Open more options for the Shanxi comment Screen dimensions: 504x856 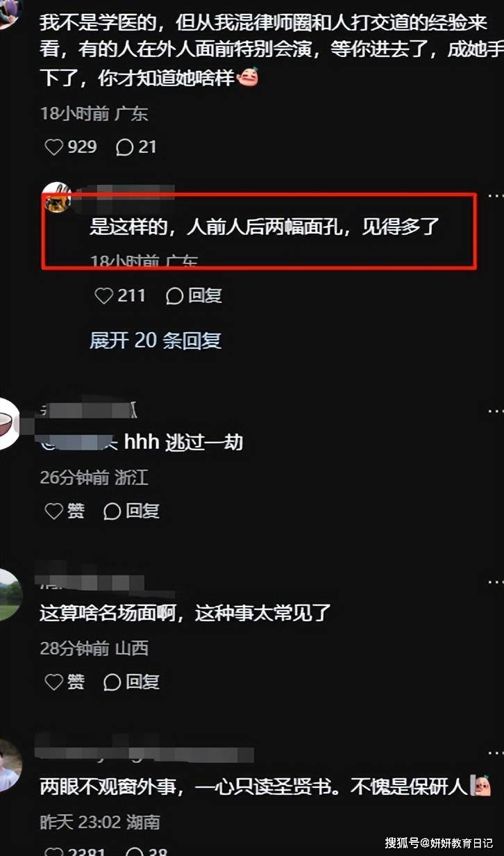point(496,581)
